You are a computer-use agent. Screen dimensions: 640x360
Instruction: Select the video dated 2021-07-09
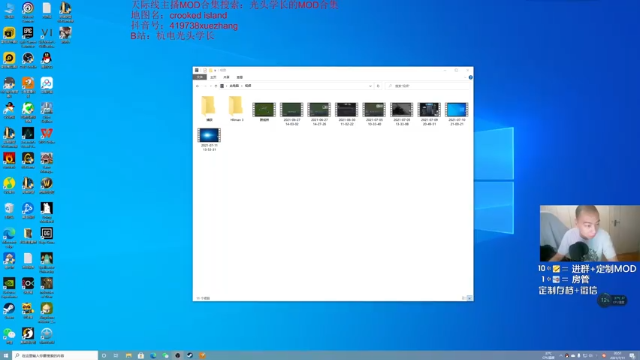click(x=429, y=113)
